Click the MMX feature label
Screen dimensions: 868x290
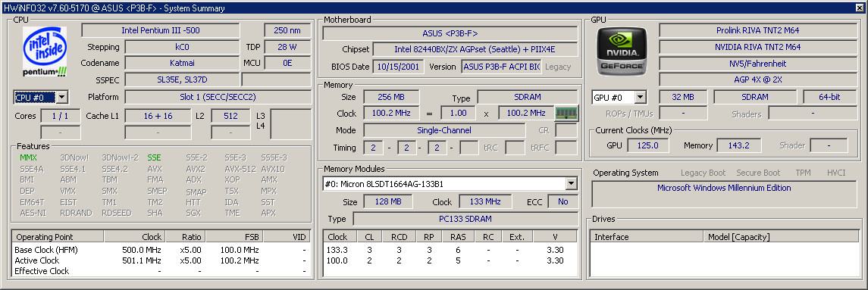(x=28, y=157)
